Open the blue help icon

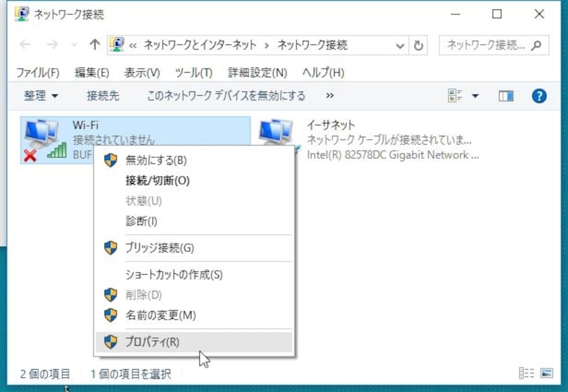540,96
